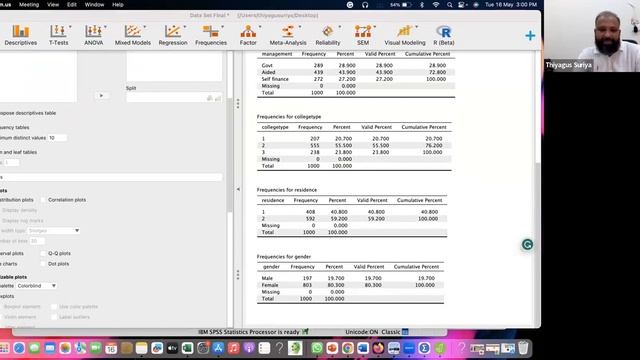Screen dimensions: 640x360
Task: Click the distinct values field showing 10
Action: [57, 138]
